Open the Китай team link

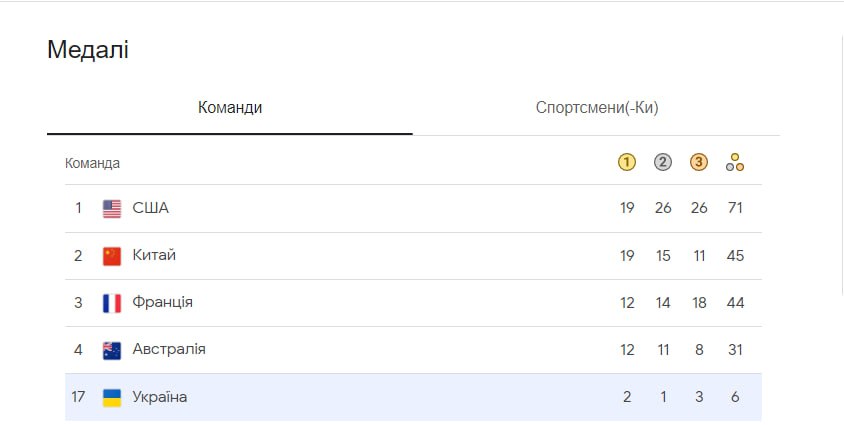(154, 255)
